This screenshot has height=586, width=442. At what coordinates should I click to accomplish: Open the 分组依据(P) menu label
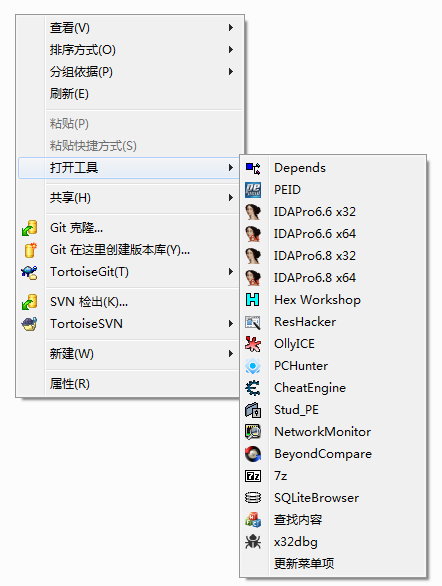[x=81, y=72]
